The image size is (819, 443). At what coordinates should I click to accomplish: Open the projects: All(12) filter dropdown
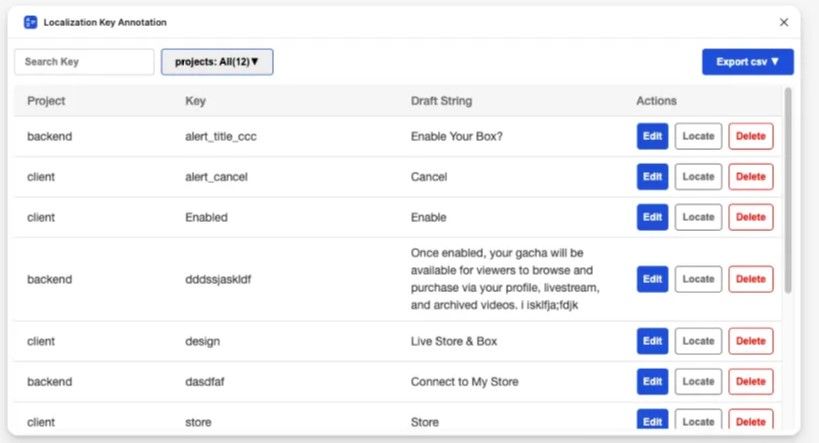pos(217,62)
